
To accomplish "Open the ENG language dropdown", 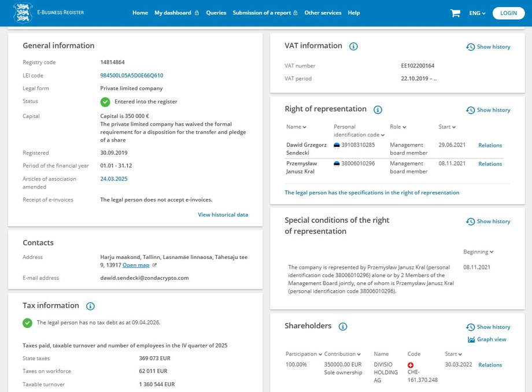I will (x=477, y=13).
